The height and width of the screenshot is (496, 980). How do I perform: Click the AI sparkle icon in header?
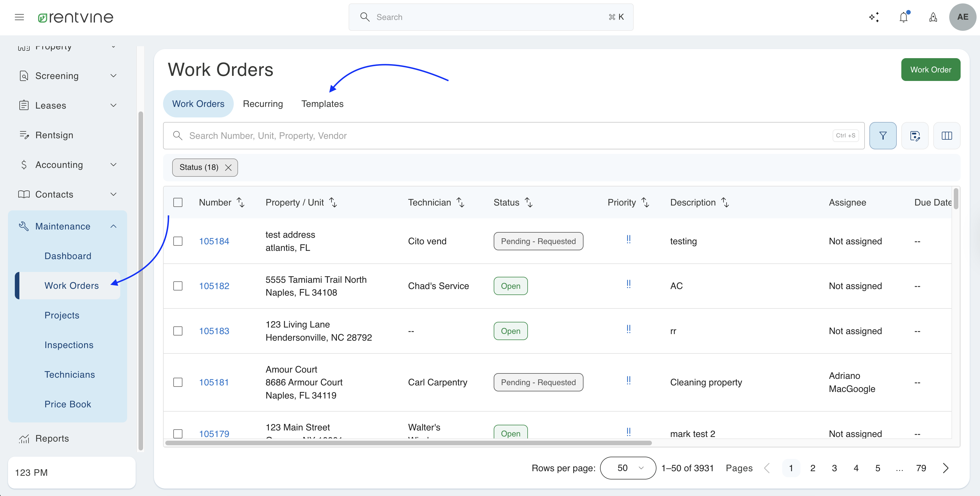point(874,17)
